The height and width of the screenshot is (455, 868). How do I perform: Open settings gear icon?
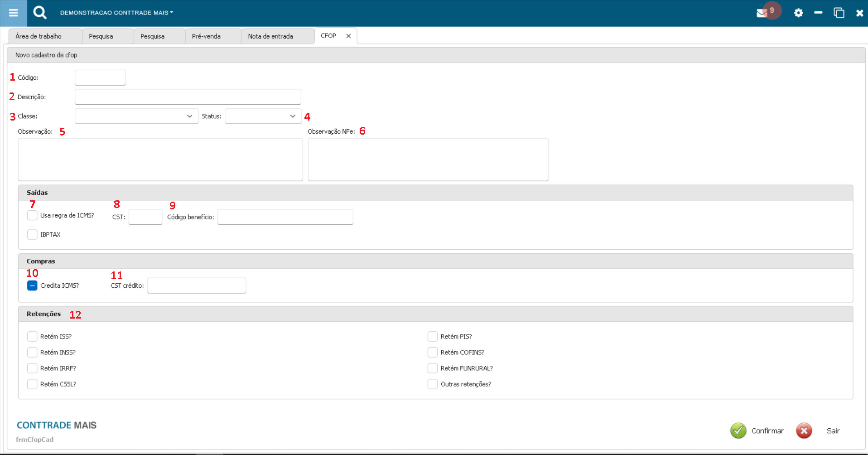[798, 13]
